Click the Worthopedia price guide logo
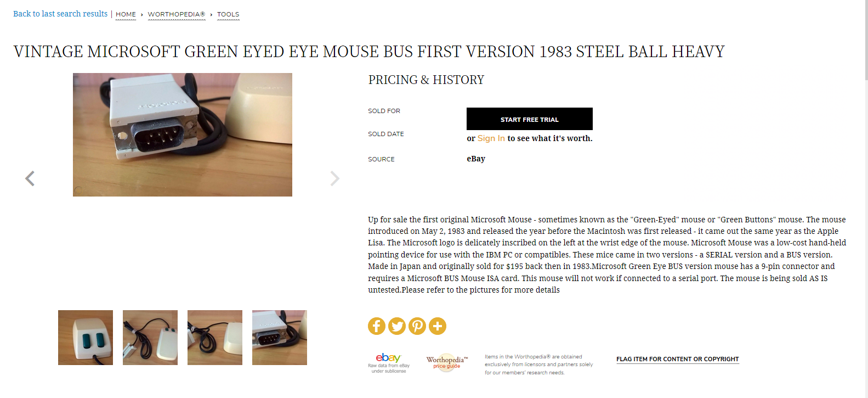This screenshot has width=868, height=398. (447, 362)
